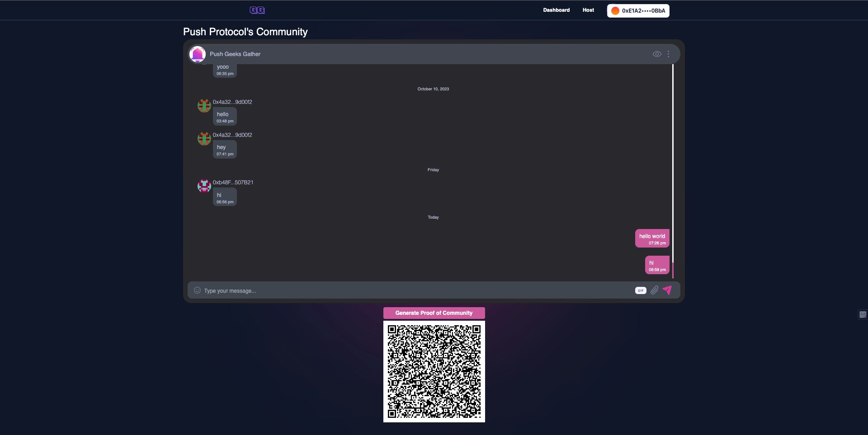The height and width of the screenshot is (435, 868).
Task: Click the 'October 10, 2023' date separator
Action: click(x=433, y=89)
